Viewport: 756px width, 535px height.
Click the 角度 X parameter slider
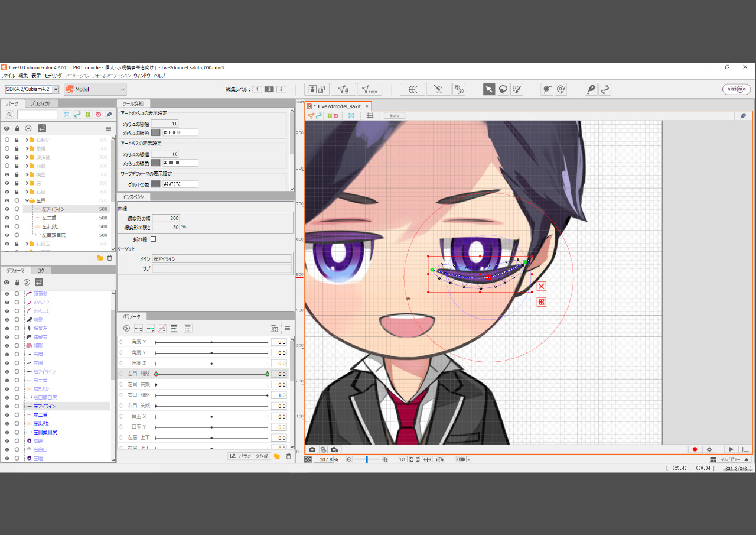click(x=211, y=342)
